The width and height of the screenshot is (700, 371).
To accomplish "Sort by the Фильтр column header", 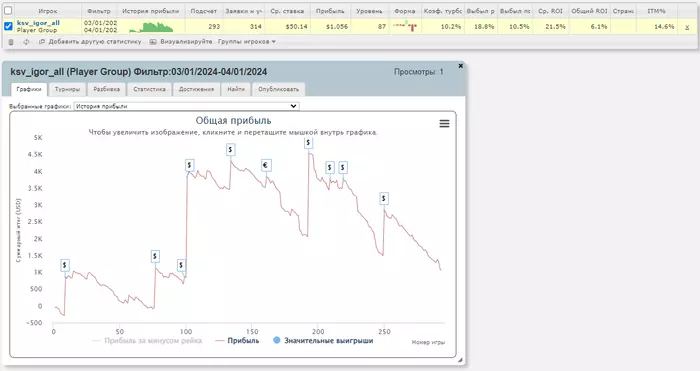I will 99,11.
